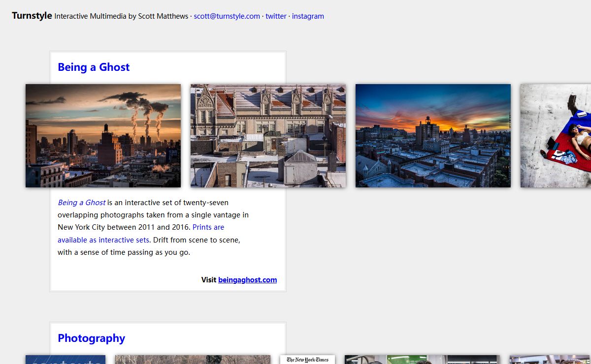Image resolution: width=591 pixels, height=364 pixels.
Task: Click the words Drift from scene to scene
Action: pyautogui.click(x=197, y=240)
